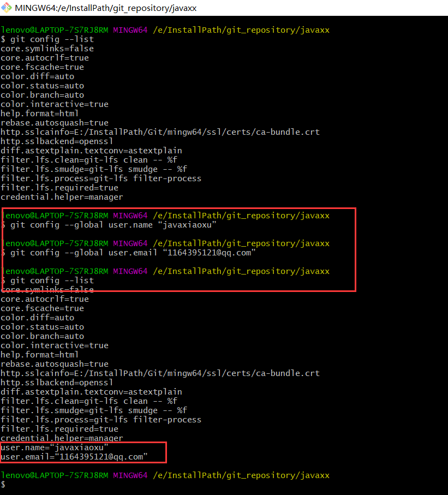Click help.format=html in the first listing
This screenshot has height=495, width=448.
(x=40, y=114)
